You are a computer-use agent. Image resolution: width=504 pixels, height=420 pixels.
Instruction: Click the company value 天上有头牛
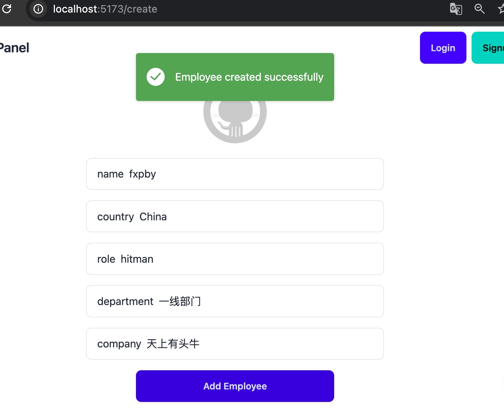(x=173, y=344)
